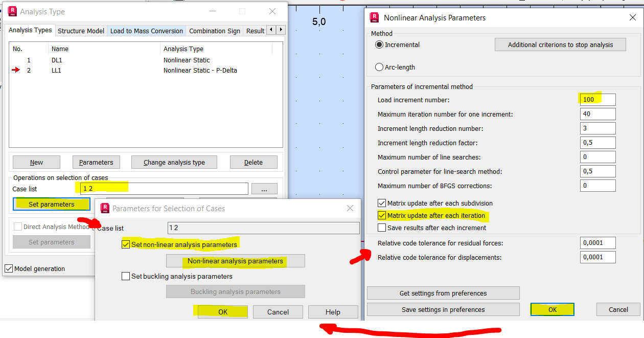Switch to the Analysis Types tab
The image size is (644, 338).
[30, 30]
